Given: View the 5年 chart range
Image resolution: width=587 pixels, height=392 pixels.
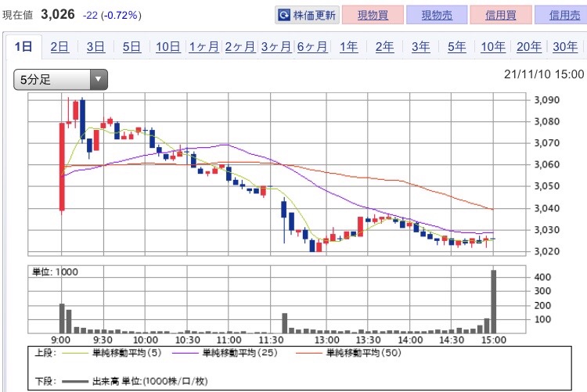Looking at the screenshot, I should [x=457, y=47].
